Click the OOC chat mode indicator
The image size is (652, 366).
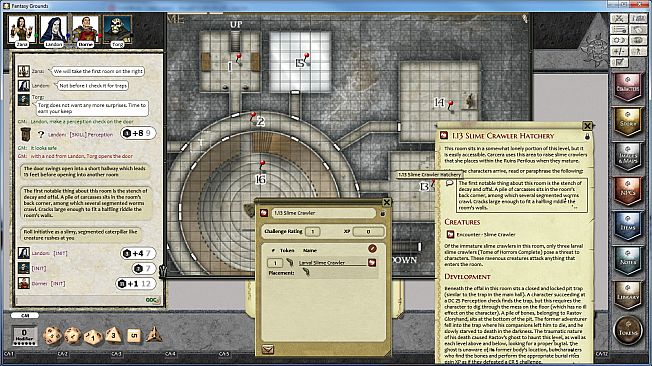152,300
